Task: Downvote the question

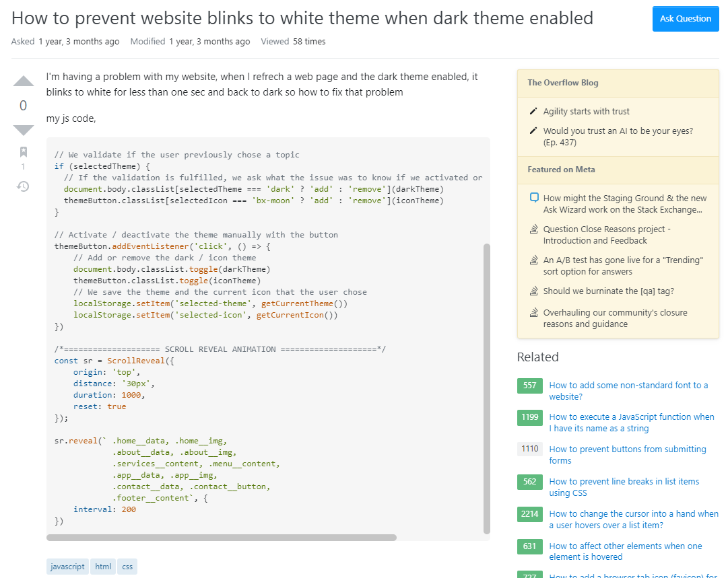Action: 24,129
